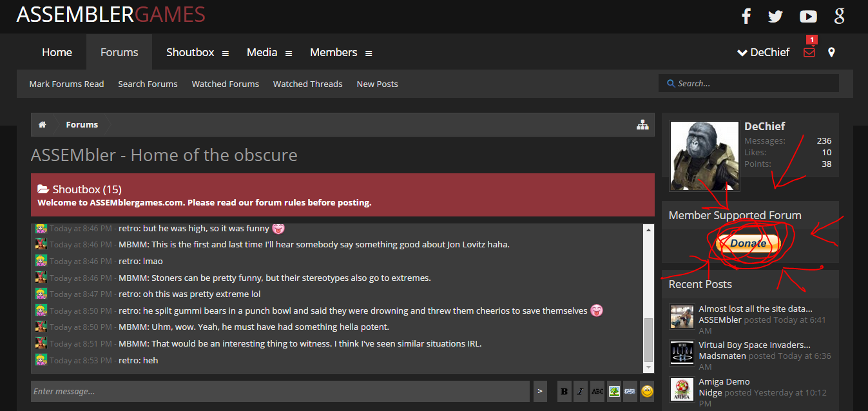This screenshot has width=868, height=411.
Task: Click Mark Forums Read
Action: (66, 84)
